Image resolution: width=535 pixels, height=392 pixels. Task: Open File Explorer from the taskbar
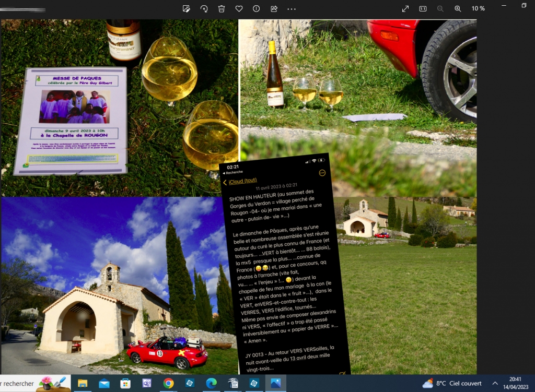coord(83,384)
